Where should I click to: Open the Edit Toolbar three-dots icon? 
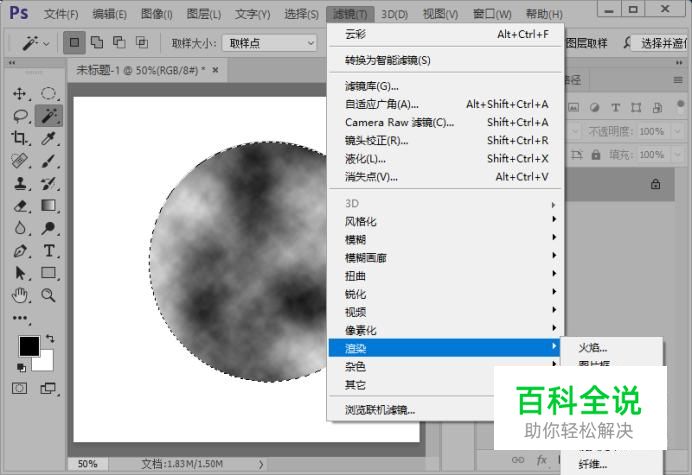[x=20, y=318]
